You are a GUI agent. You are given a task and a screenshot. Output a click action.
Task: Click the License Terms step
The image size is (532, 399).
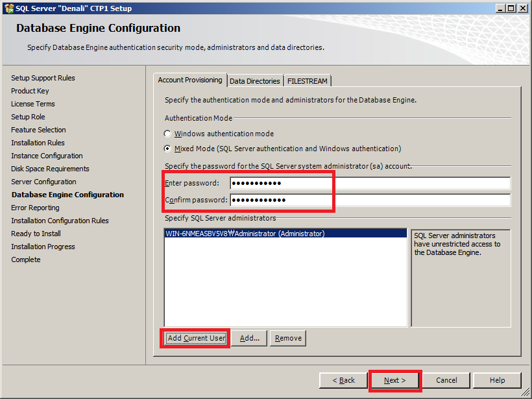coord(33,104)
